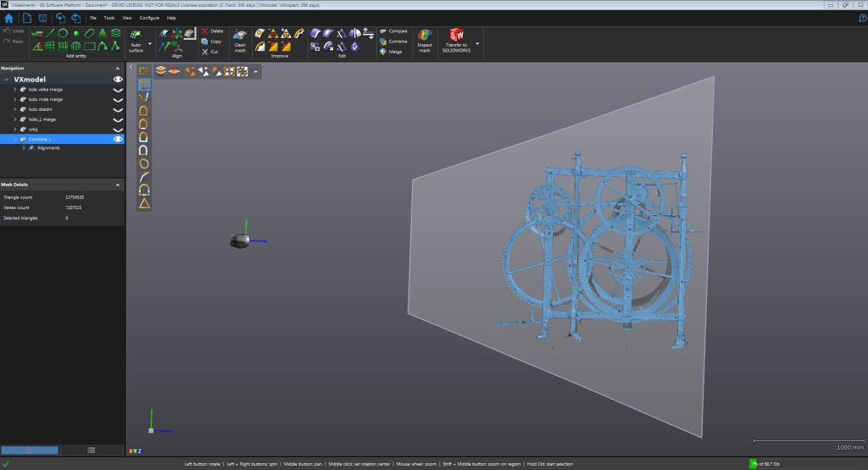Show the orloj mesh item
The image size is (868, 470).
pyautogui.click(x=119, y=129)
